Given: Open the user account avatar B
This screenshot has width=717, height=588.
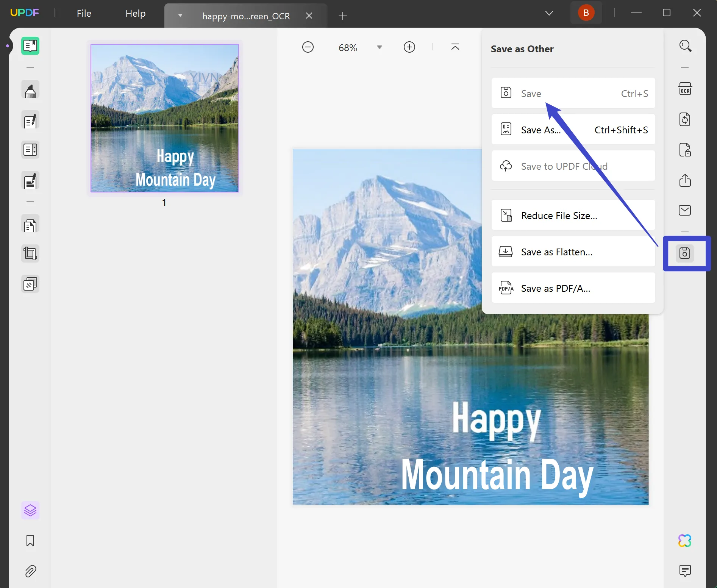Looking at the screenshot, I should tap(586, 13).
